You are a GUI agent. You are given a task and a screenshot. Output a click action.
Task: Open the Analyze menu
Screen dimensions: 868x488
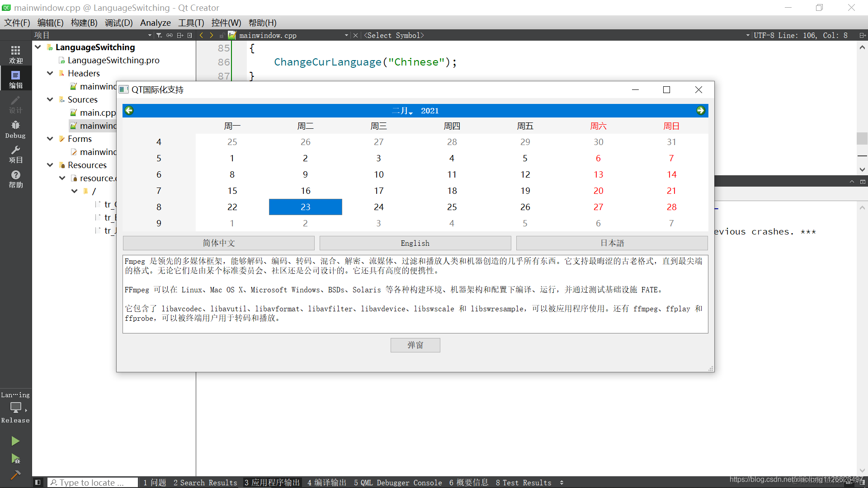tap(156, 23)
